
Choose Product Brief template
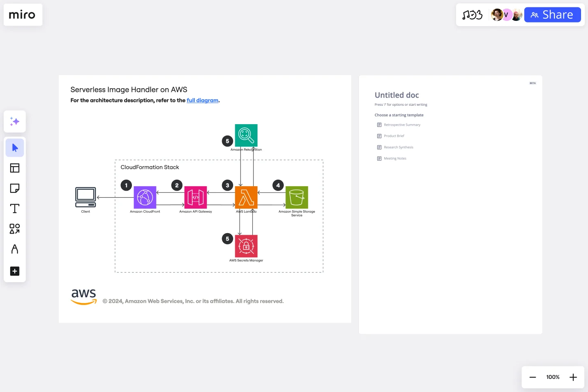[x=391, y=136]
